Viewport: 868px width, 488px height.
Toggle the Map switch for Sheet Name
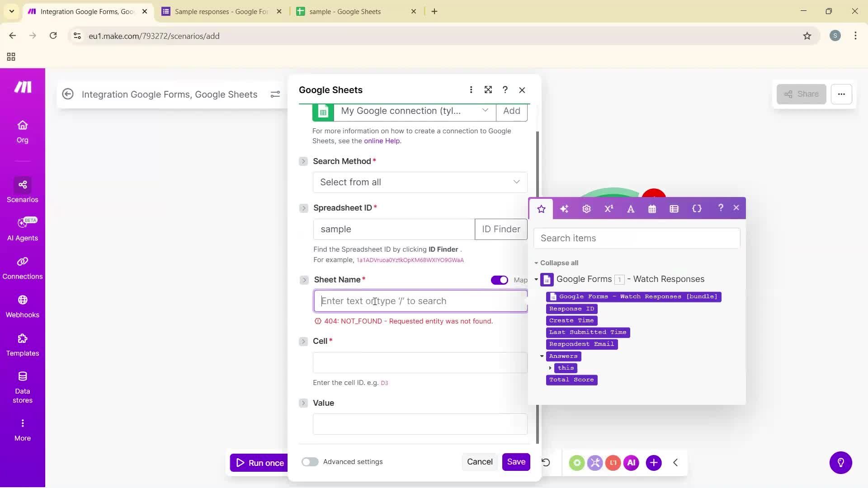[x=499, y=280]
